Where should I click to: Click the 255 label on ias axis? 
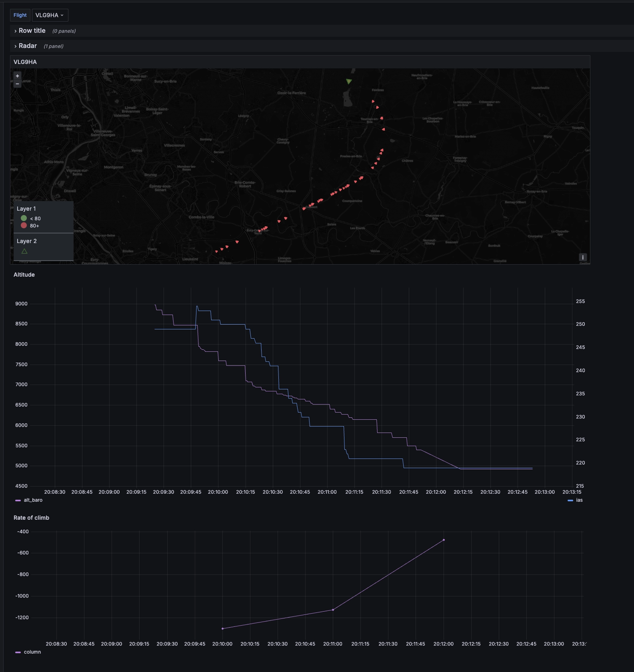coord(580,301)
